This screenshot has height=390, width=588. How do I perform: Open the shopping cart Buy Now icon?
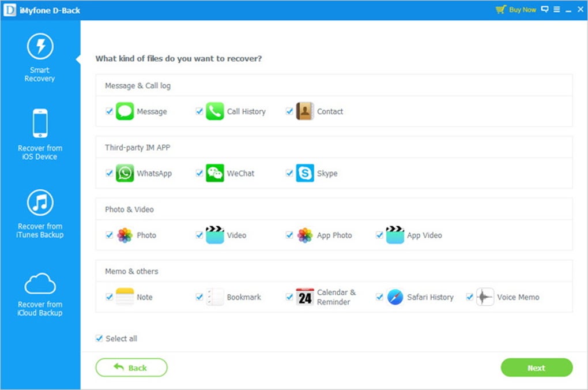pyautogui.click(x=501, y=10)
